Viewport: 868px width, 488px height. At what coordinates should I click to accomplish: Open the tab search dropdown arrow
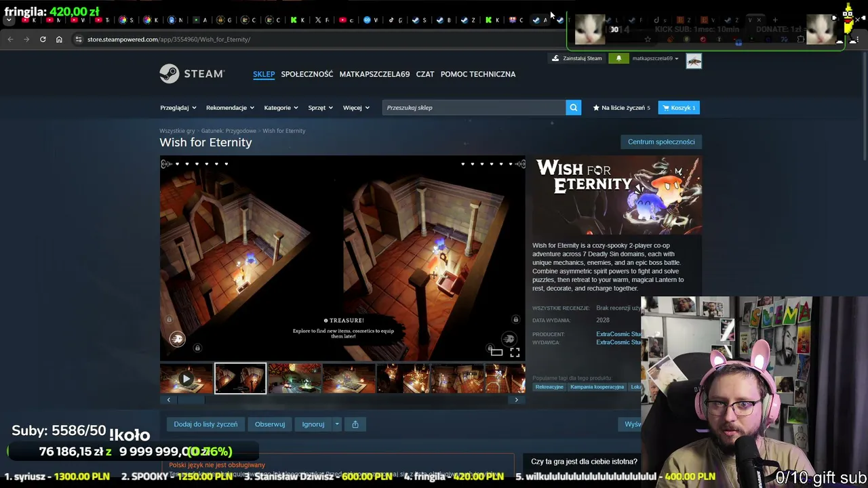pos(9,20)
